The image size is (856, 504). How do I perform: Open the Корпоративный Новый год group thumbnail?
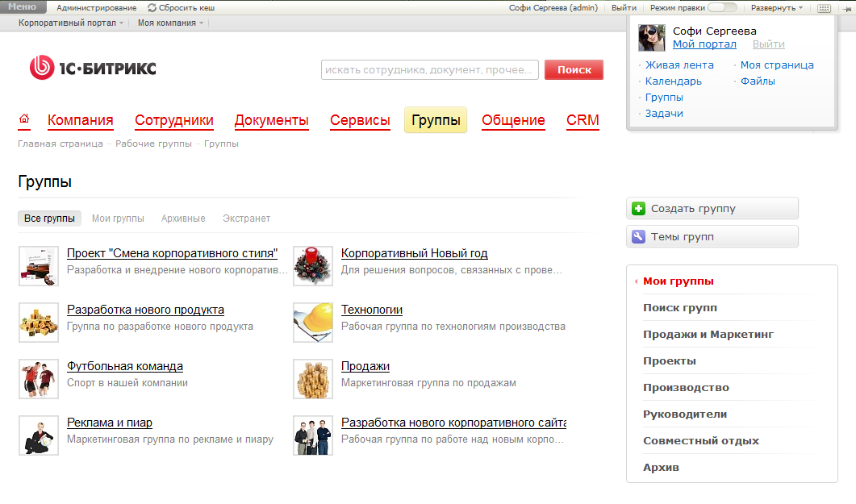tap(312, 266)
